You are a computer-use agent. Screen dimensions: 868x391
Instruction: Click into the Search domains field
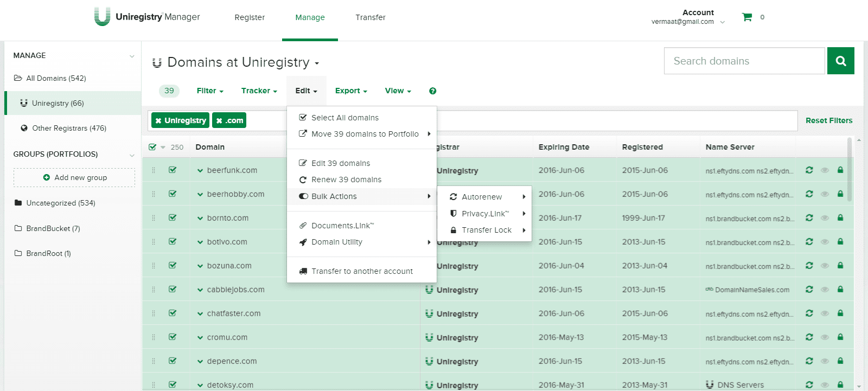(744, 61)
